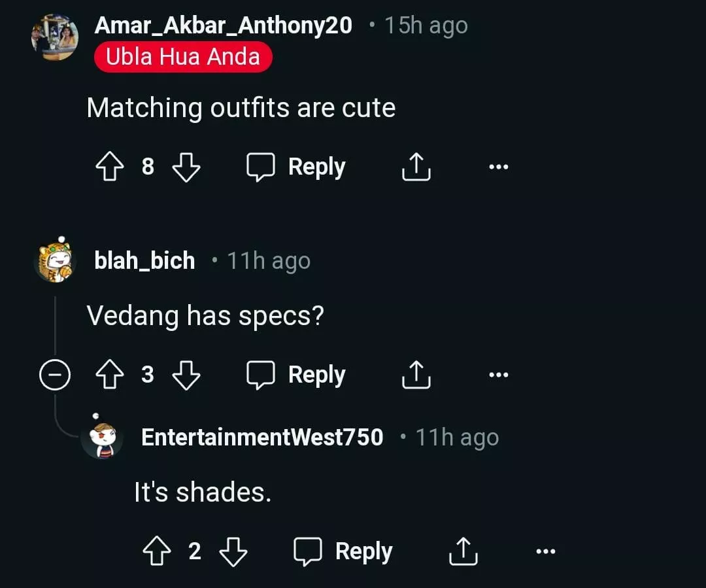
Task: Open more options for Amar_Akbar_Anthony20's comment
Action: (498, 167)
